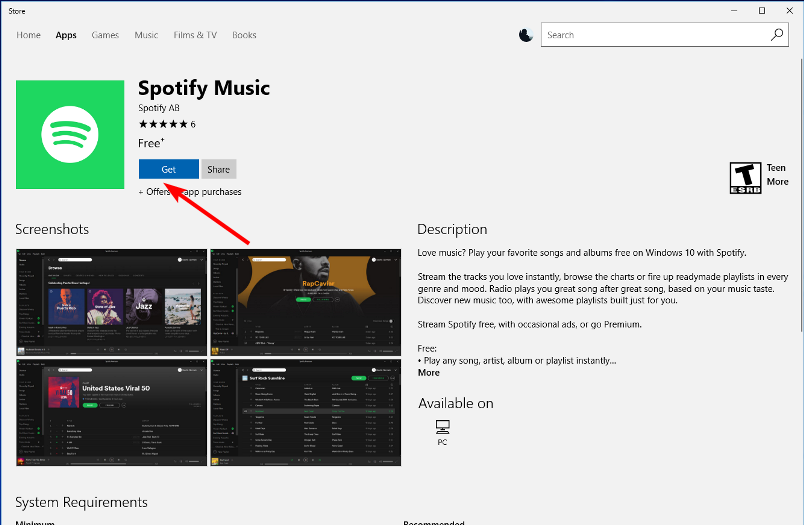The image size is (804, 525).
Task: Open the United States Viral 50 screenshot
Action: point(111,412)
